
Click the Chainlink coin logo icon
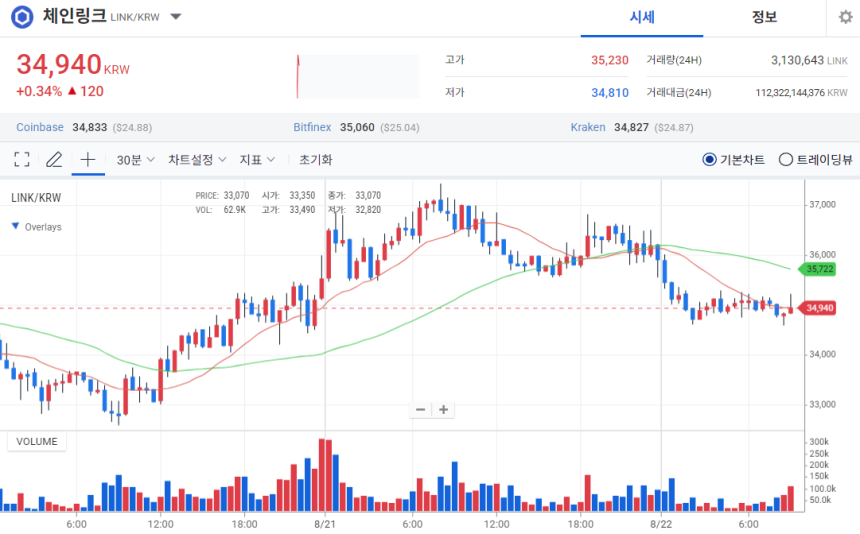(21, 17)
